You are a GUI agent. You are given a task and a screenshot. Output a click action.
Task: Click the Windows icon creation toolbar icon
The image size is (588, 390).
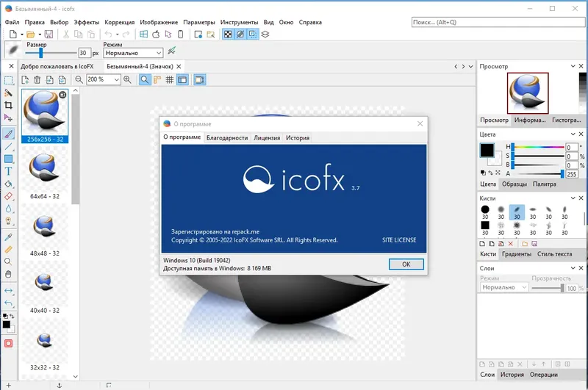click(x=143, y=35)
